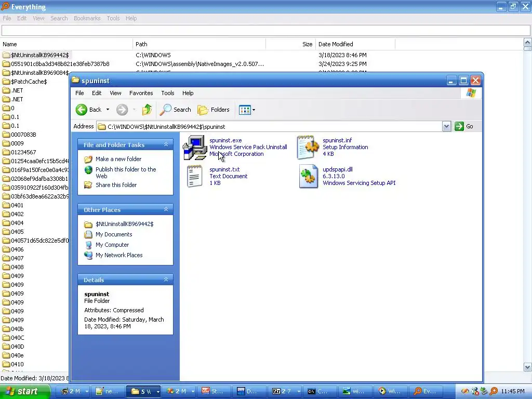This screenshot has height=399, width=532.
Task: Open My Computer from Other Places
Action: click(112, 245)
